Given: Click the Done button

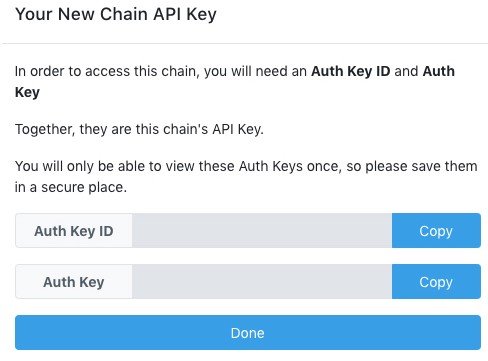Looking at the screenshot, I should 248,333.
